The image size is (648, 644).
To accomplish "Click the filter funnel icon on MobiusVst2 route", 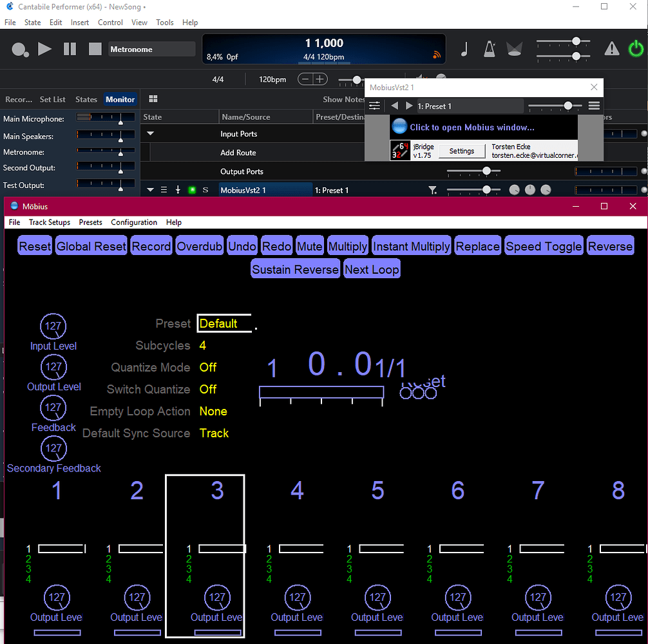I will click(433, 190).
